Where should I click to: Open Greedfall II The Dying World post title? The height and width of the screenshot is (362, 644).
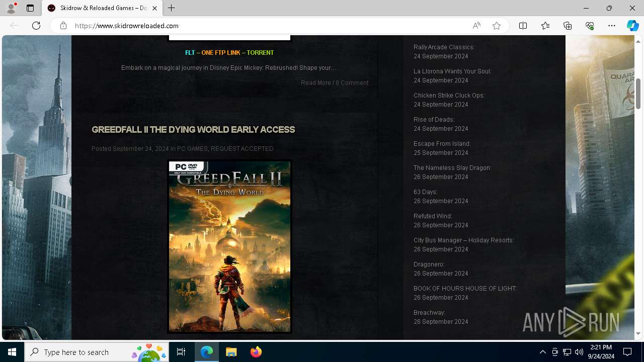(193, 130)
